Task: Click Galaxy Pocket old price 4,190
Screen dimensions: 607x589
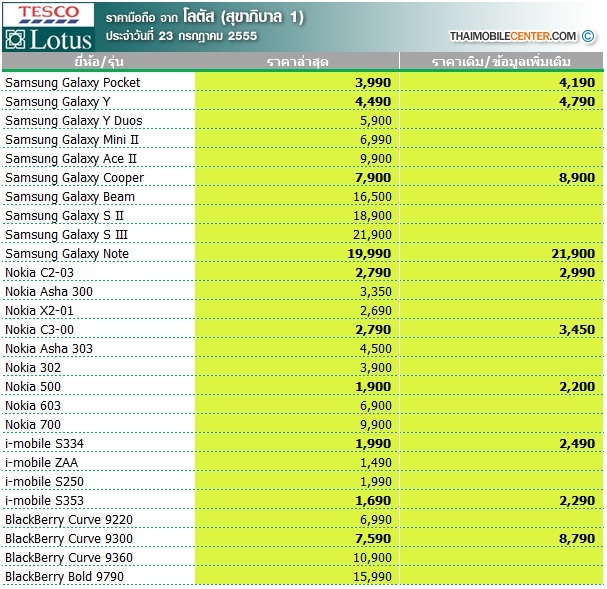Action: pos(577,82)
